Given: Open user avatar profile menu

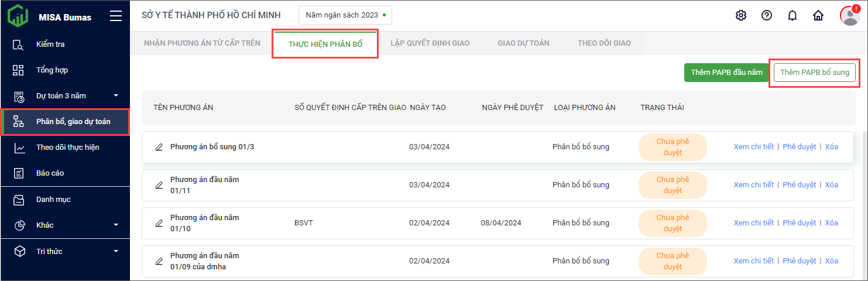Looking at the screenshot, I should pyautogui.click(x=849, y=16).
